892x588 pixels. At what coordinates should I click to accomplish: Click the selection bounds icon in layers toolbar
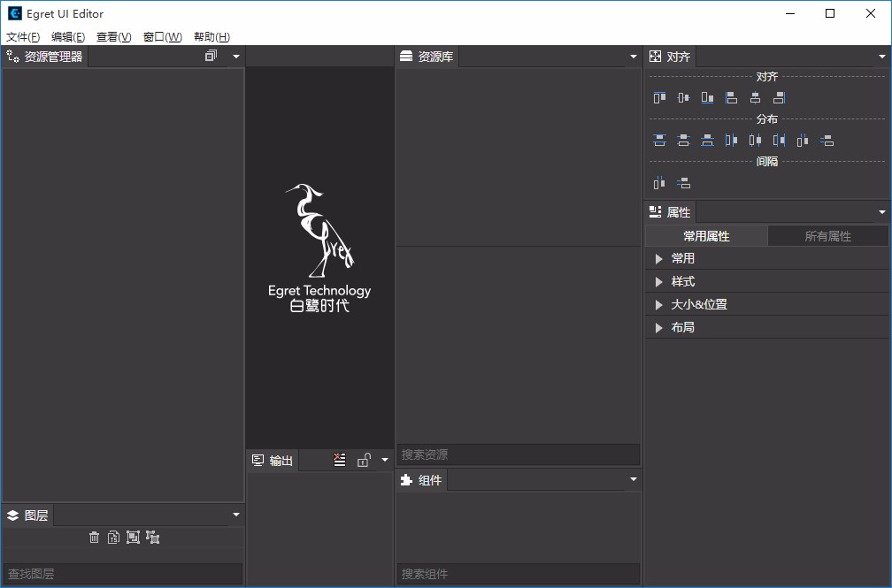pos(134,537)
